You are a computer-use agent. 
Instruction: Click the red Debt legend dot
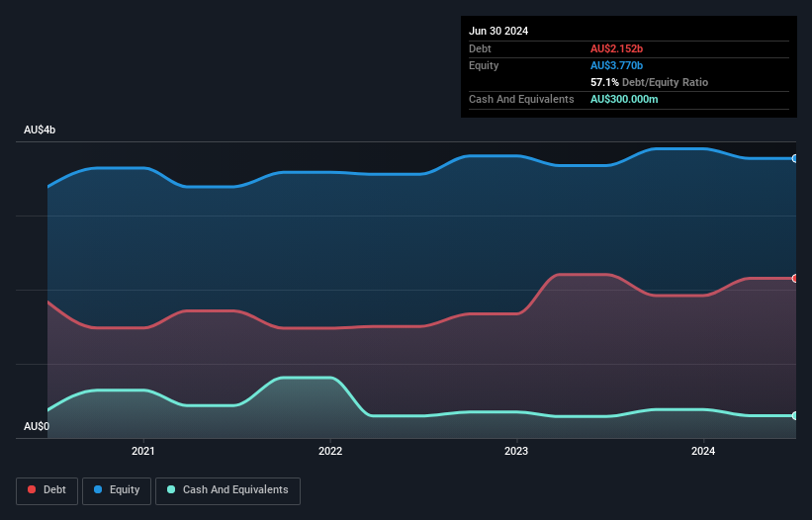pos(32,489)
